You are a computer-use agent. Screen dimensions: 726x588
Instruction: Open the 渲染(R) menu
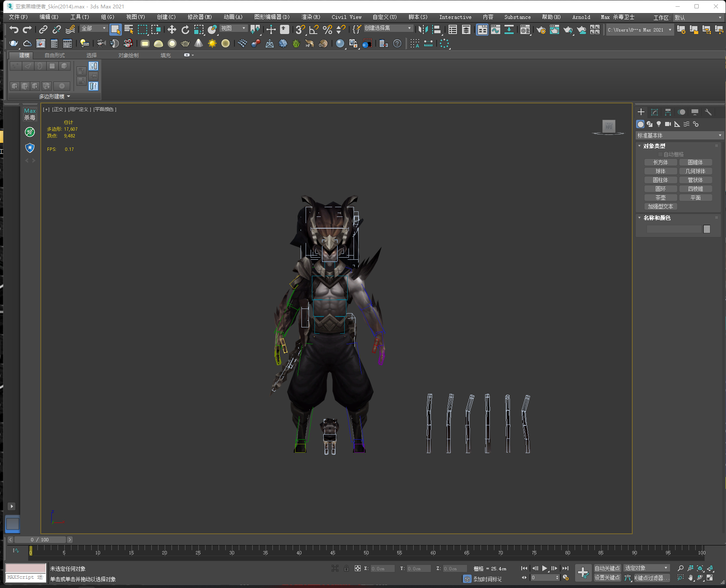[311, 17]
